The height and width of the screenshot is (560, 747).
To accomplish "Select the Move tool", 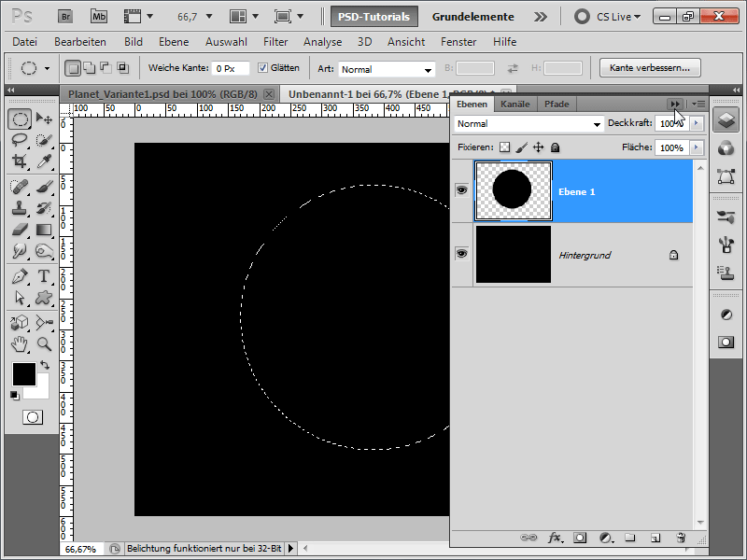I will 44,119.
